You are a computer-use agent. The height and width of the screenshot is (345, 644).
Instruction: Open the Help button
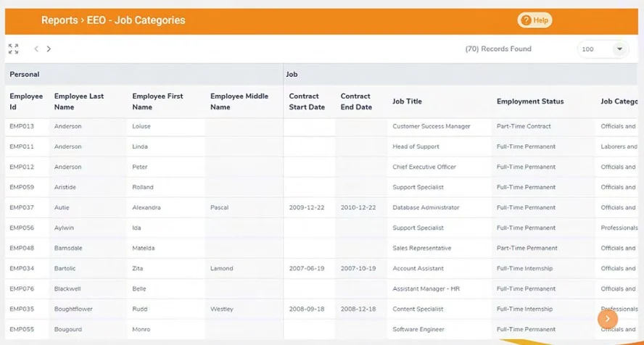[x=534, y=20]
